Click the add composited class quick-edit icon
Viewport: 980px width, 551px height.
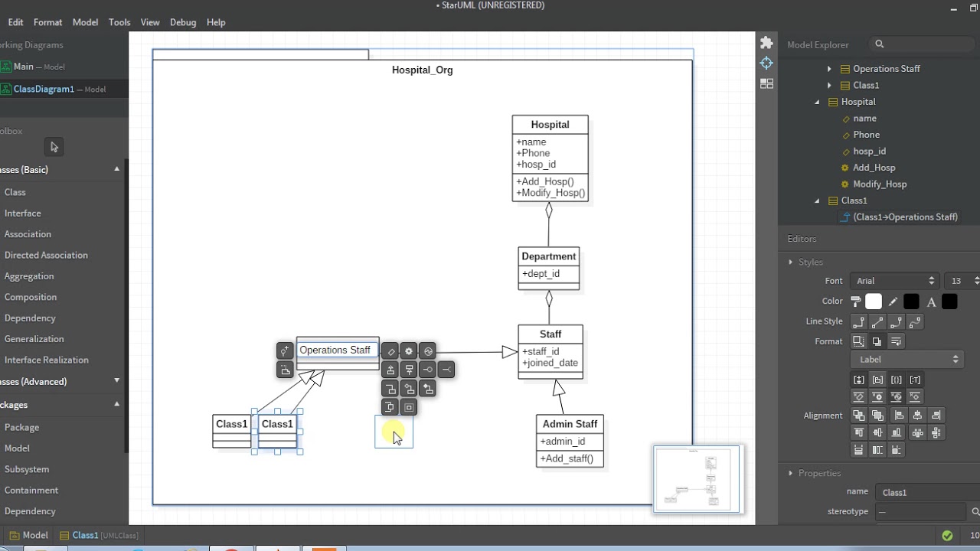pyautogui.click(x=428, y=389)
